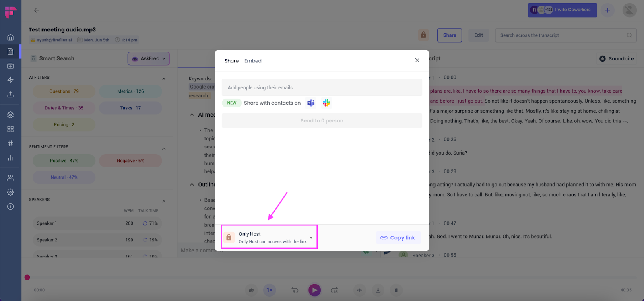This screenshot has height=301, width=644.
Task: Click the Fireflies logo icon
Action: [x=10, y=12]
